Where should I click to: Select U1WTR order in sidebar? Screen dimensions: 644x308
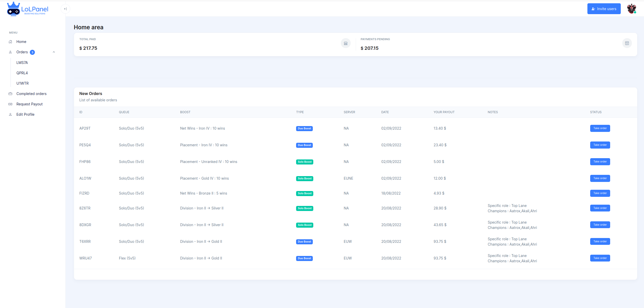click(22, 83)
